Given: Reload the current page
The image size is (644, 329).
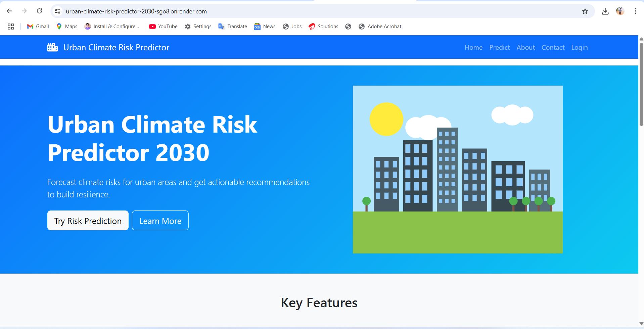Looking at the screenshot, I should (x=39, y=11).
